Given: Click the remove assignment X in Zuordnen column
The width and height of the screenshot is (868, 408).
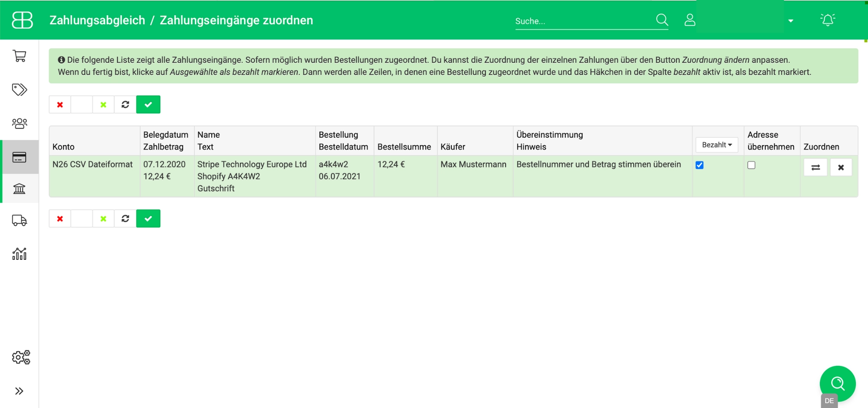Looking at the screenshot, I should coord(841,167).
